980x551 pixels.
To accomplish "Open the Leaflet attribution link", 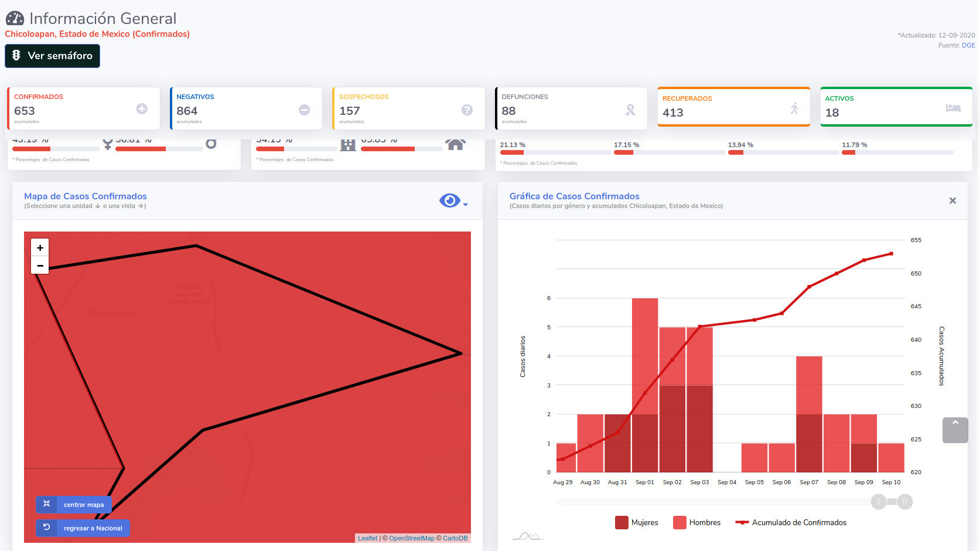I will (367, 538).
